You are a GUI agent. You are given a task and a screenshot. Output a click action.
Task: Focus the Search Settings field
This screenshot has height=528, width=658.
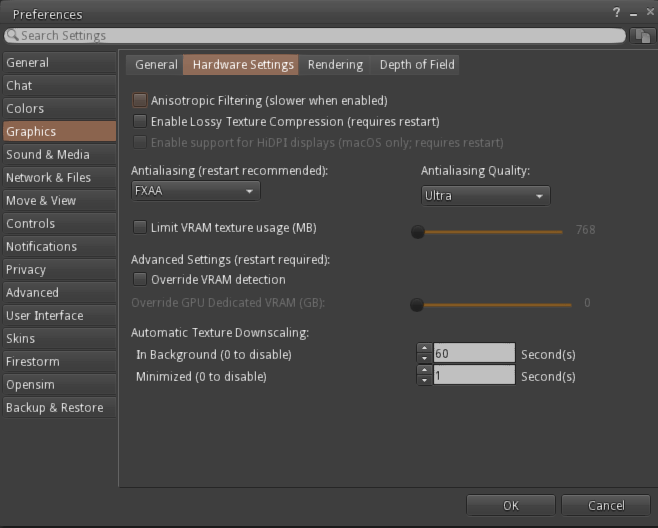(x=315, y=36)
